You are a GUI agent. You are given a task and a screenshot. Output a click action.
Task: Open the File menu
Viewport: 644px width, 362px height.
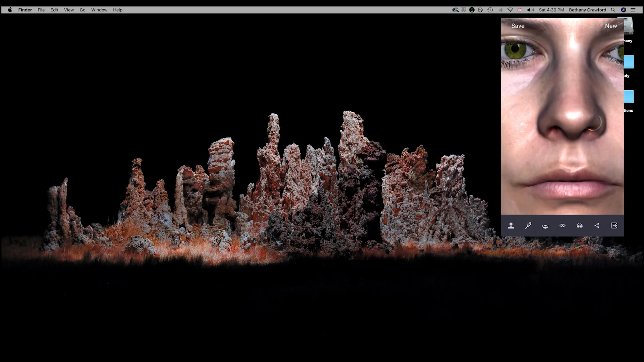pyautogui.click(x=41, y=10)
